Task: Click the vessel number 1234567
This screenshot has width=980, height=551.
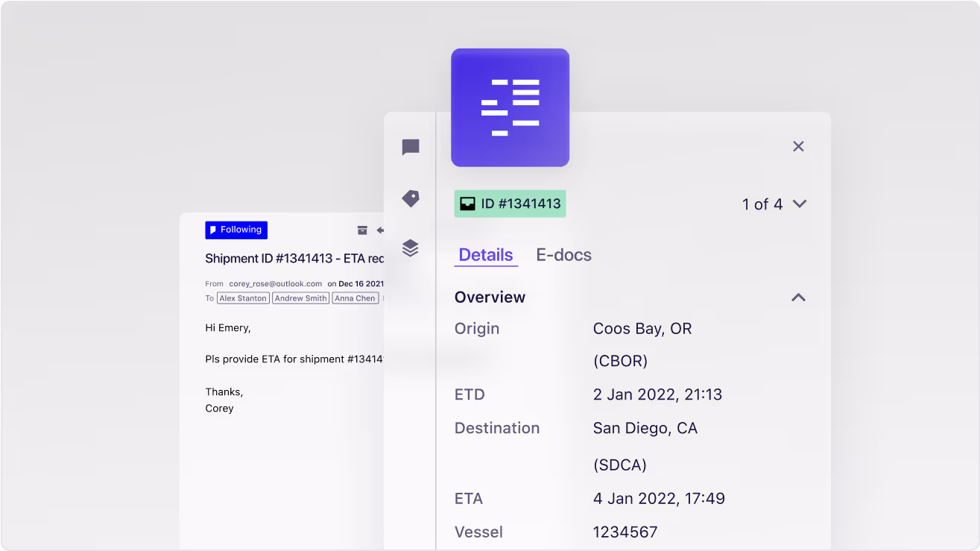Action: pyautogui.click(x=625, y=532)
